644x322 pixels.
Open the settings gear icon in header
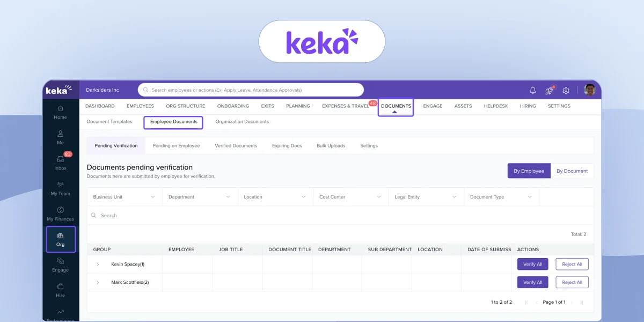coord(566,90)
